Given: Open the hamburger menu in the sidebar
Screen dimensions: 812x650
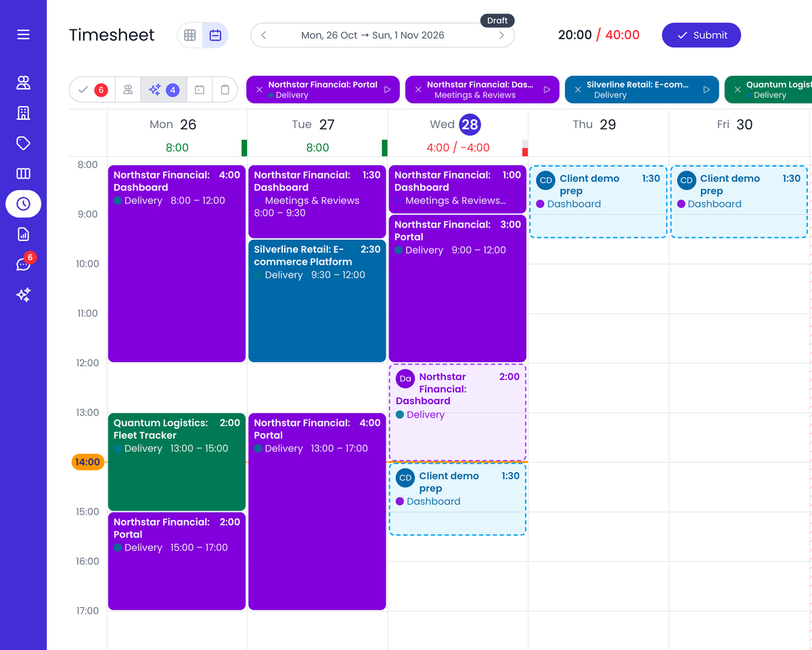Looking at the screenshot, I should (23, 35).
